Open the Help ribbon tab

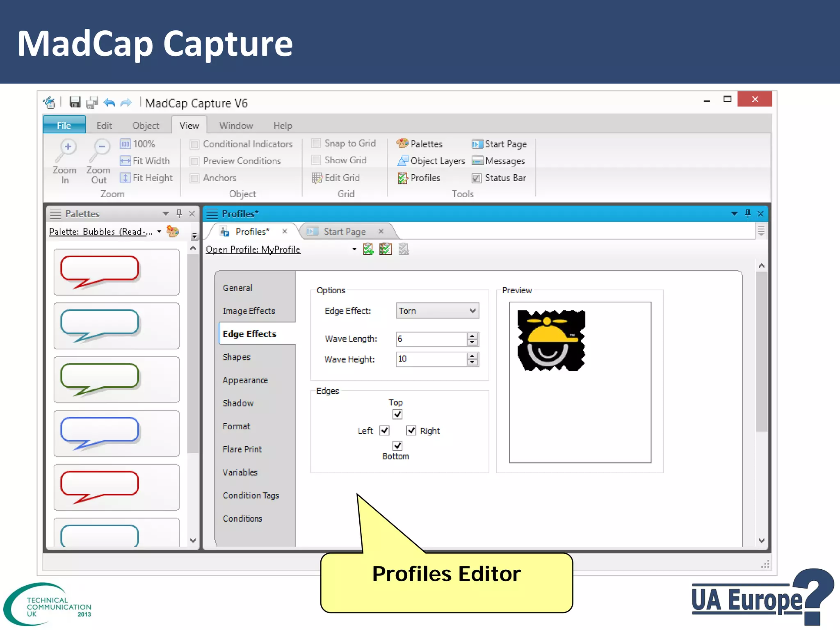point(283,125)
